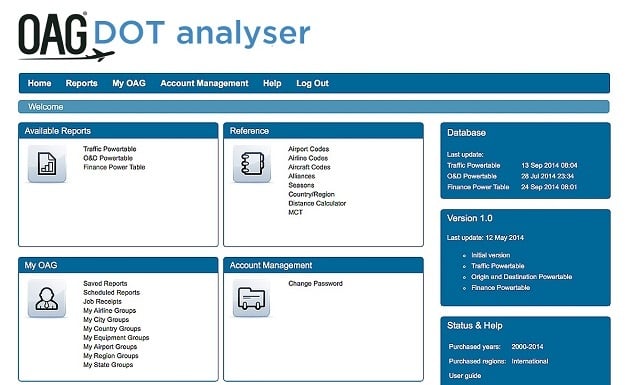Image resolution: width=630 pixels, height=385 pixels.
Task: Open My Airport Groups
Action: coord(110,347)
